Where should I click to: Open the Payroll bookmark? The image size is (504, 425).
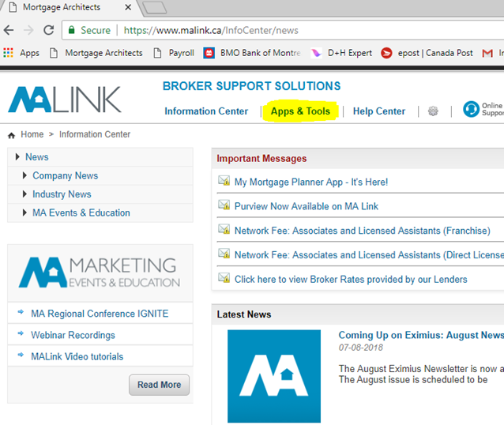pyautogui.click(x=174, y=53)
